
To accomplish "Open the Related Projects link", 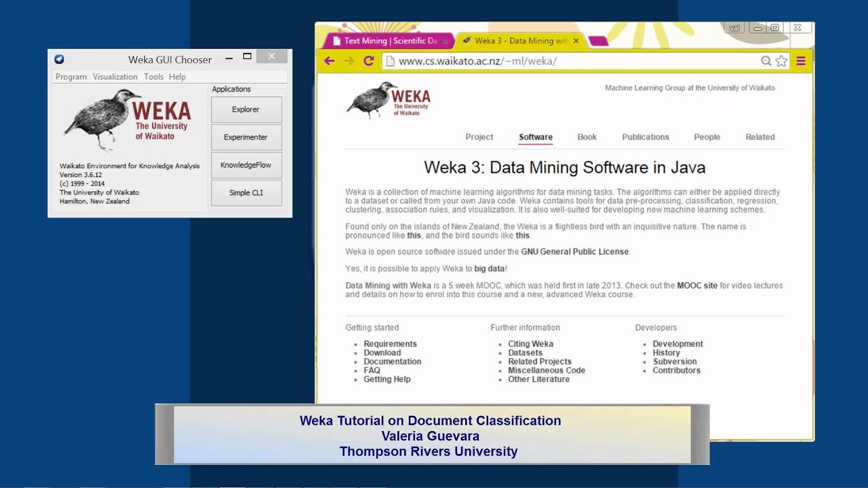I will (540, 361).
